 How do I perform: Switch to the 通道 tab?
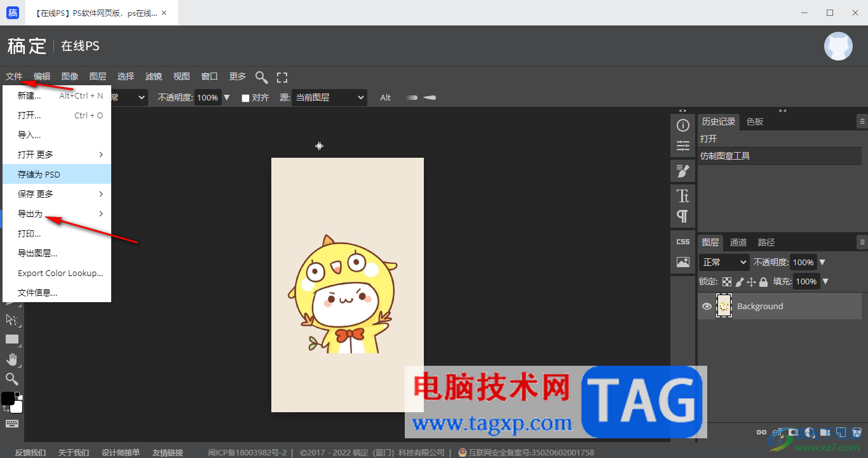tap(738, 242)
